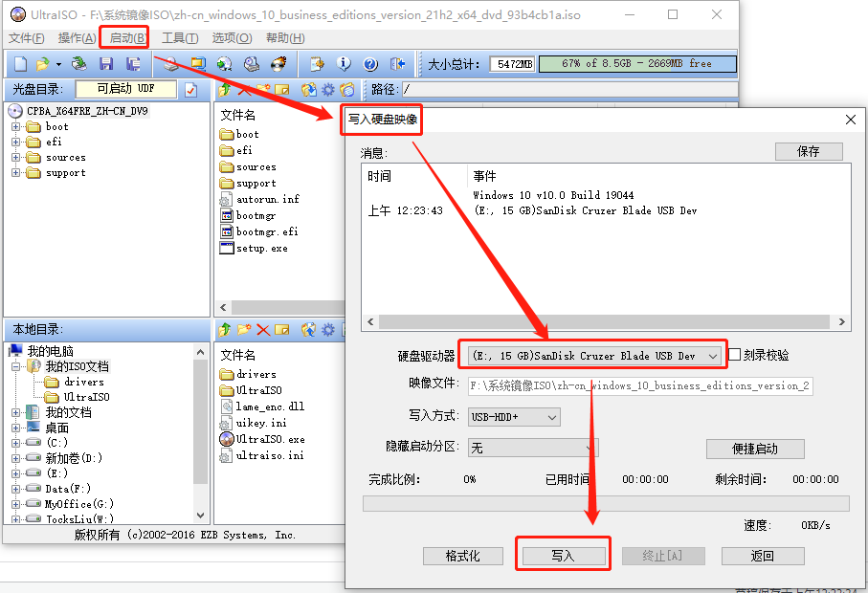Screen dimensions: 868x593
Task: Click the blue Info toolbar icon
Action: tap(344, 64)
